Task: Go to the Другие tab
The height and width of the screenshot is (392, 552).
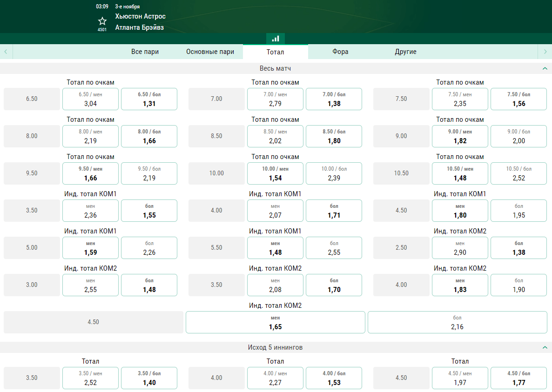Action: [x=405, y=52]
